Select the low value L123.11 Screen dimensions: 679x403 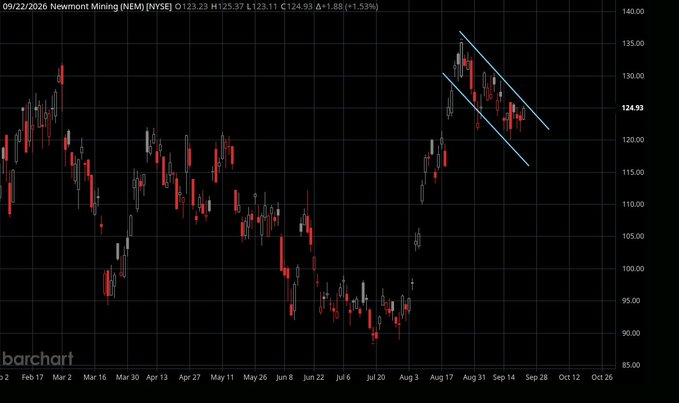click(x=262, y=6)
